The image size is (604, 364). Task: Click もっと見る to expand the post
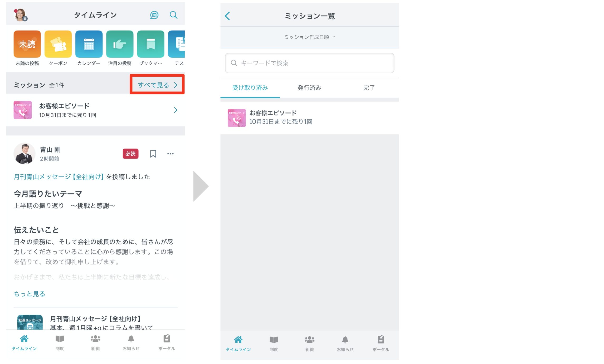[x=30, y=294]
